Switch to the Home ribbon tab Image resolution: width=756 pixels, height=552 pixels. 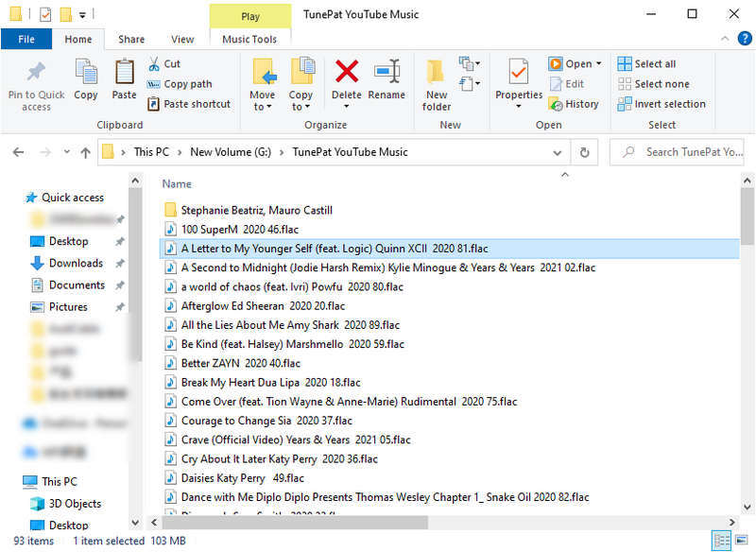pos(78,39)
